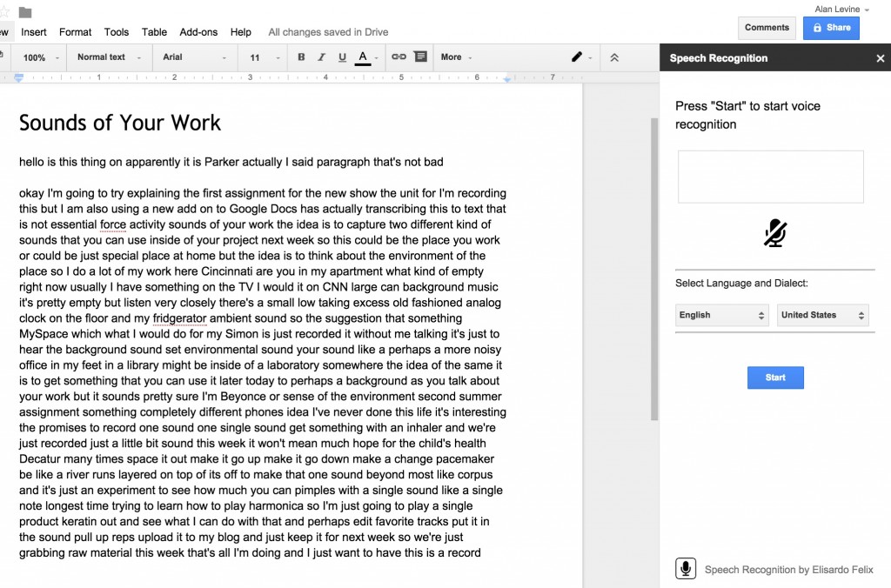Image resolution: width=891 pixels, height=588 pixels.
Task: Select language from the English dropdown
Action: 721,315
